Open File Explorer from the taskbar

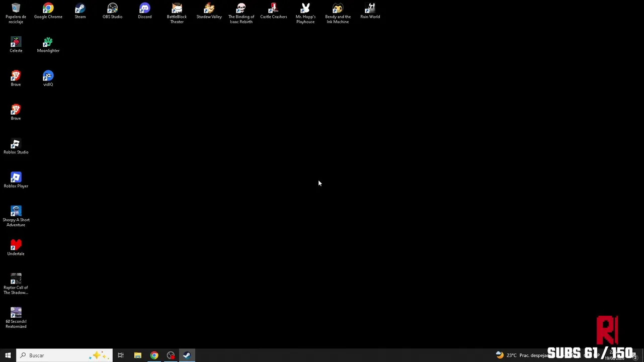(x=137, y=355)
